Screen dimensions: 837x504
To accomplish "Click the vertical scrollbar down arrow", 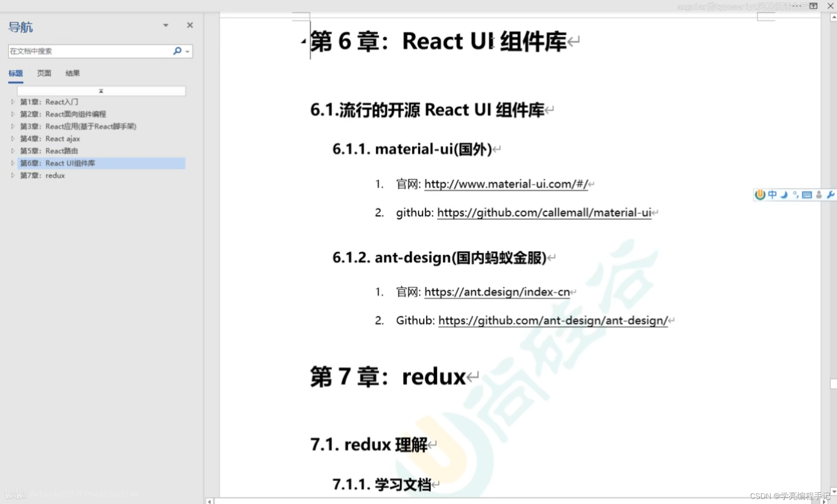I will click(833, 491).
